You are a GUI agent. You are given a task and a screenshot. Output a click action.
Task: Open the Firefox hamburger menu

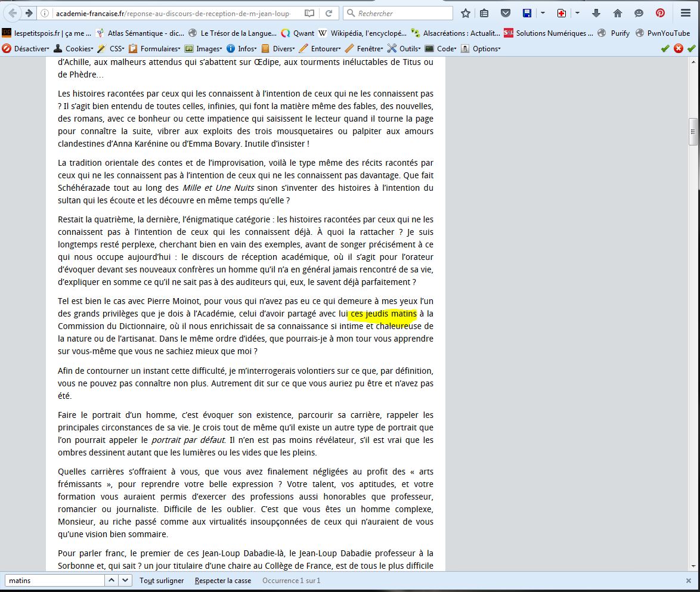[686, 13]
